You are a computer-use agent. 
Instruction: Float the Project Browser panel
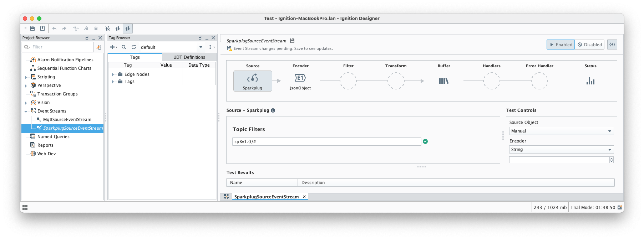point(87,38)
